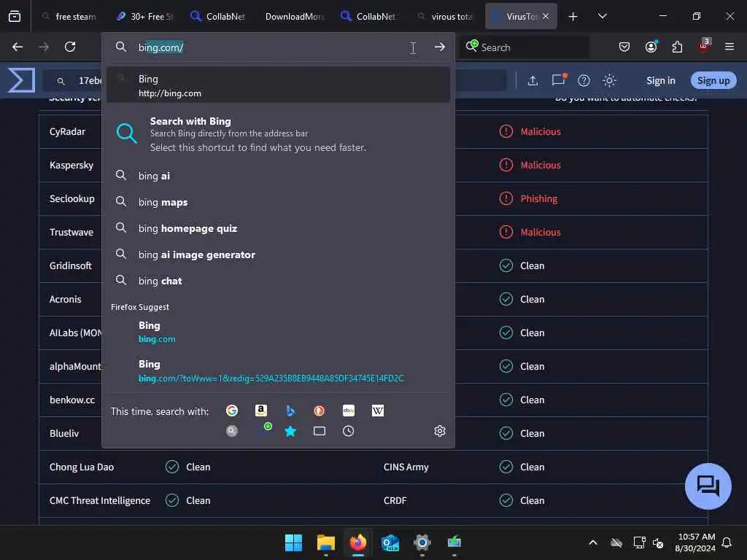The height and width of the screenshot is (560, 747).
Task: Switch to the DownloadMore tab
Action: point(295,16)
